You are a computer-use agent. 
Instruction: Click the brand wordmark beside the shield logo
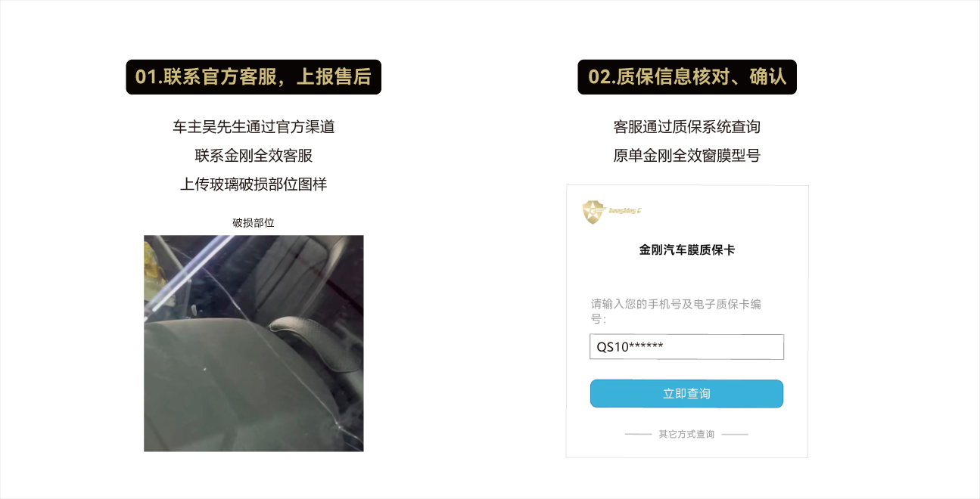[x=625, y=211]
